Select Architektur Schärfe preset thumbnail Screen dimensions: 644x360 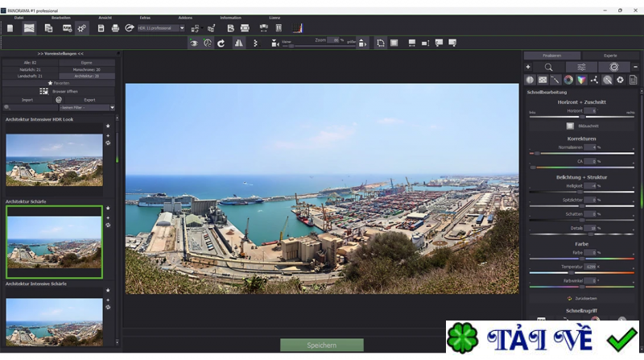tap(54, 242)
